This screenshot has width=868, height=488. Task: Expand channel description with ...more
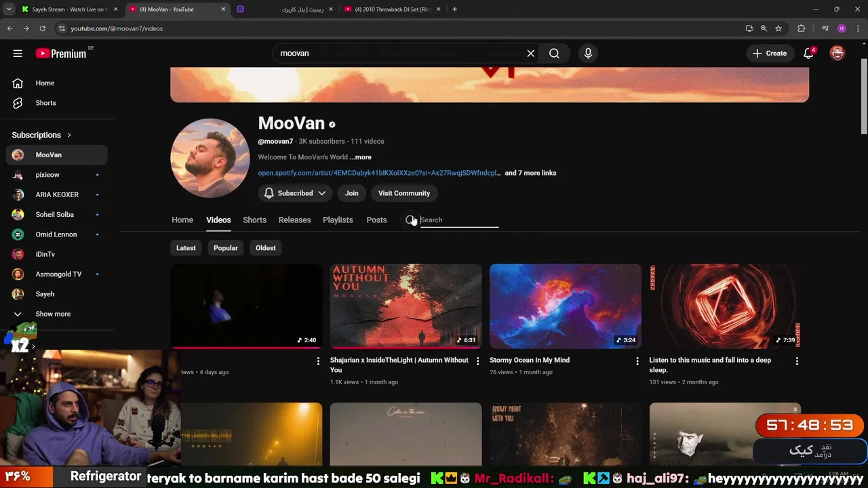click(x=361, y=157)
